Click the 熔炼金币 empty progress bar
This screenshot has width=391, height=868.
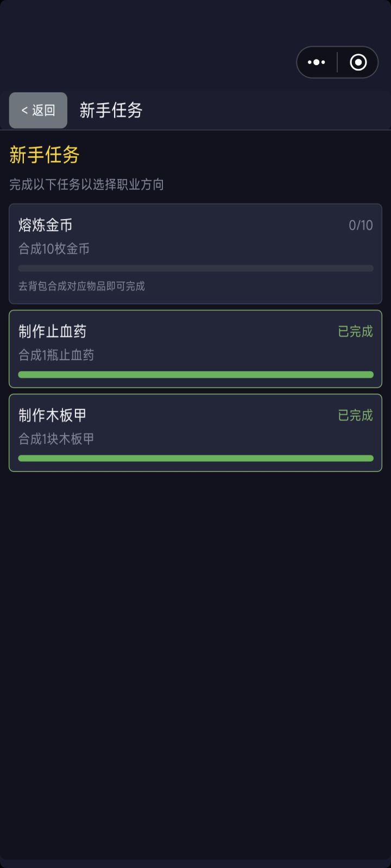(195, 268)
